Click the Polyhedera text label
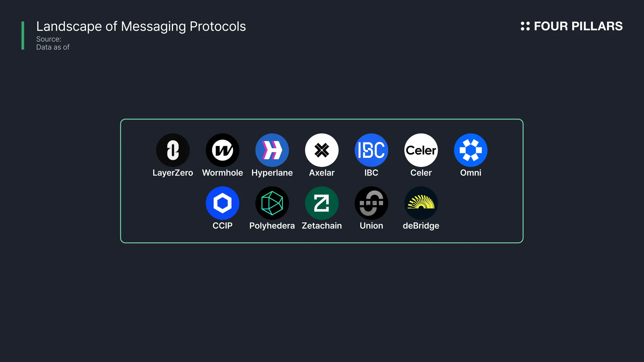Screen dimensions: 644x362 tap(272, 226)
